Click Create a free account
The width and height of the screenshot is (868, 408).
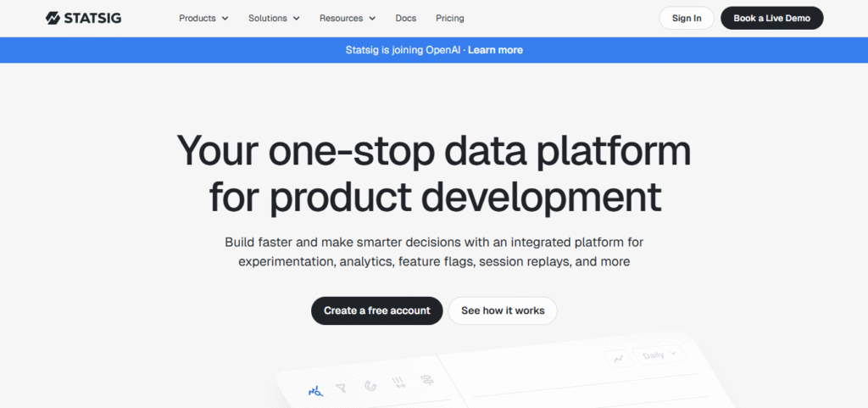click(377, 310)
